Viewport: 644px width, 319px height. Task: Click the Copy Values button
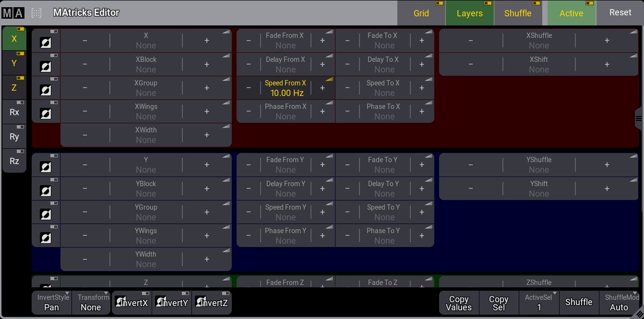[x=459, y=303]
